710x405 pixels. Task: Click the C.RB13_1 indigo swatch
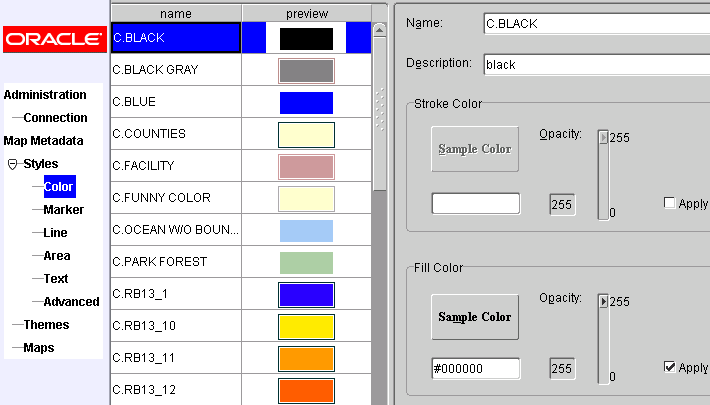306,295
